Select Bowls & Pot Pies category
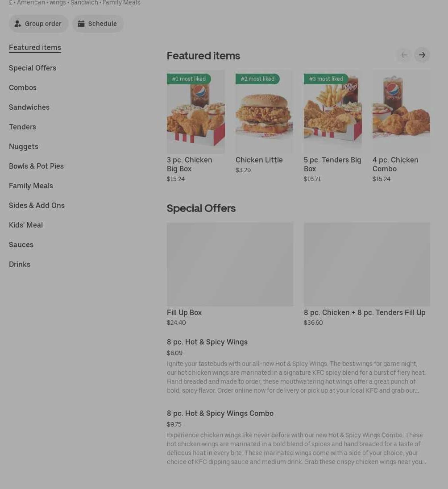Screen dimensions: 448x489 pos(36,166)
